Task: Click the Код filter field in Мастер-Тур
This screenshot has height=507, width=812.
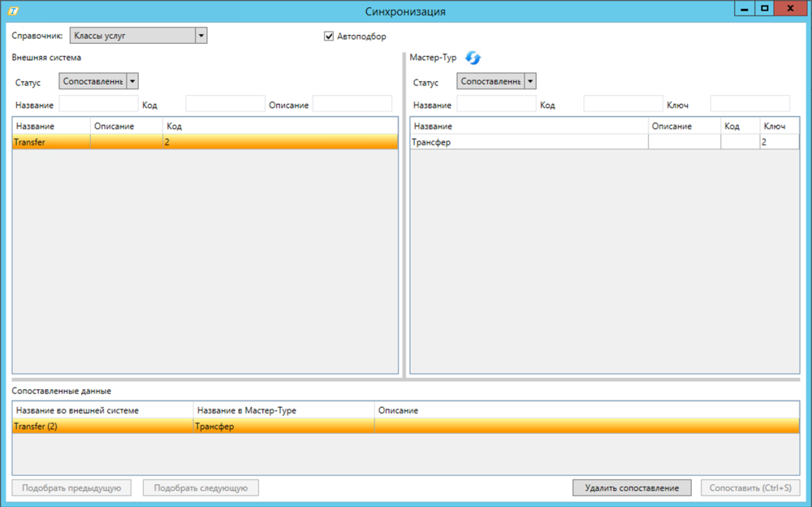Action: 623,104
